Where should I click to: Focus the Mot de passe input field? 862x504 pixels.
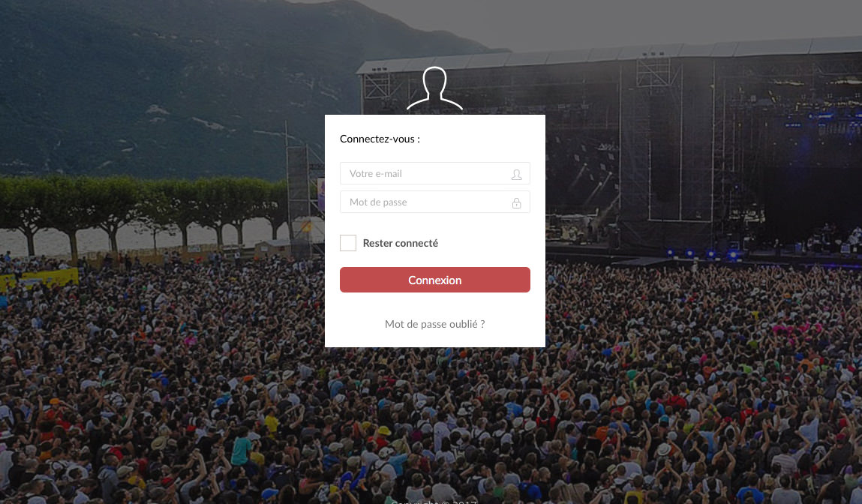[x=435, y=202]
